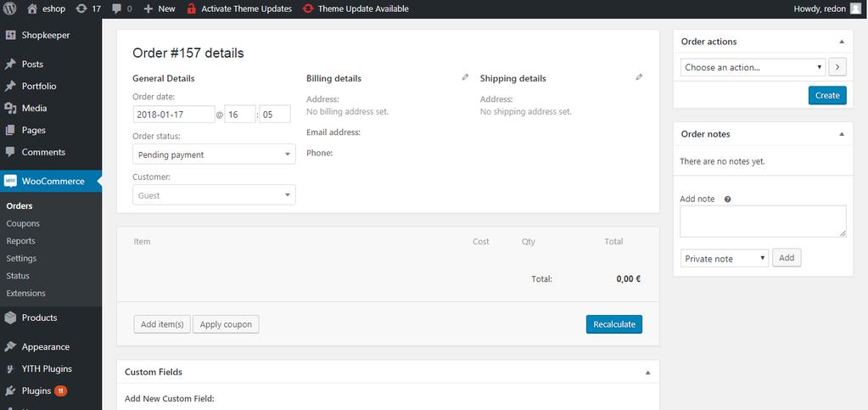This screenshot has width=868, height=410.
Task: Open Orders submenu item
Action: [x=20, y=206]
